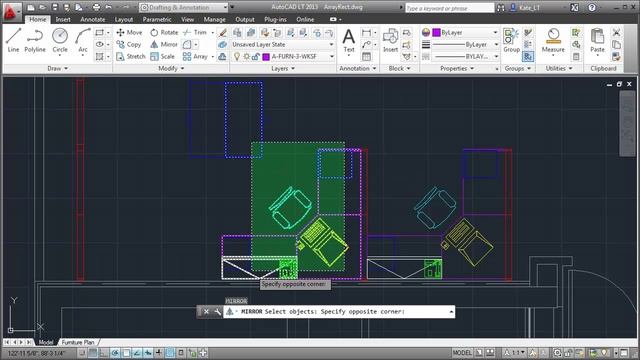Click the Mirror tool
The image size is (640, 360).
pos(164,44)
